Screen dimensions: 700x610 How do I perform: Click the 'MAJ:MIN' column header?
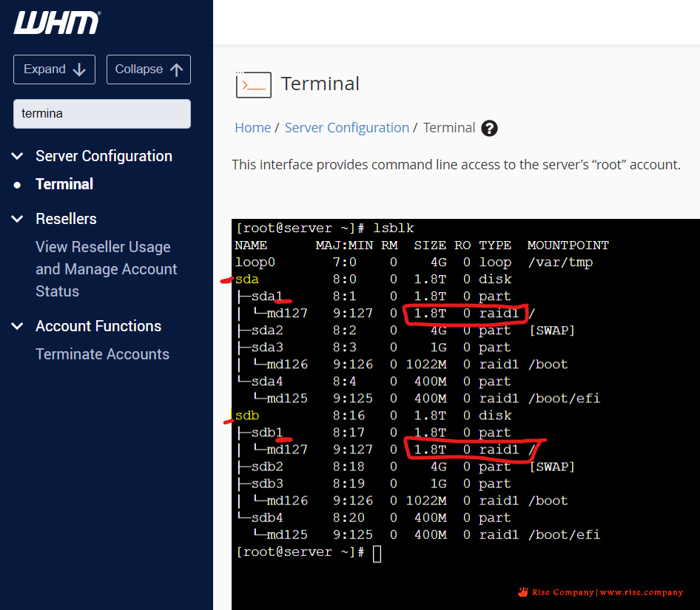(344, 245)
